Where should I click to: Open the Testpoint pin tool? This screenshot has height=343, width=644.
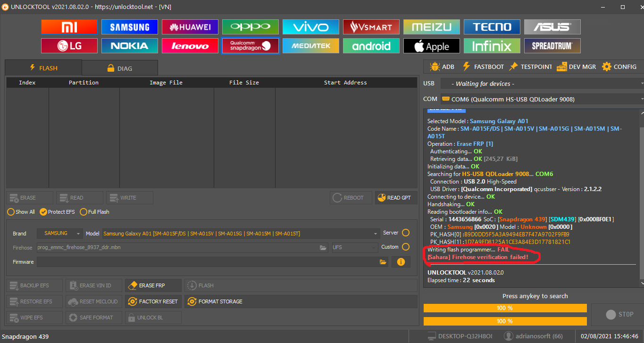click(x=530, y=67)
